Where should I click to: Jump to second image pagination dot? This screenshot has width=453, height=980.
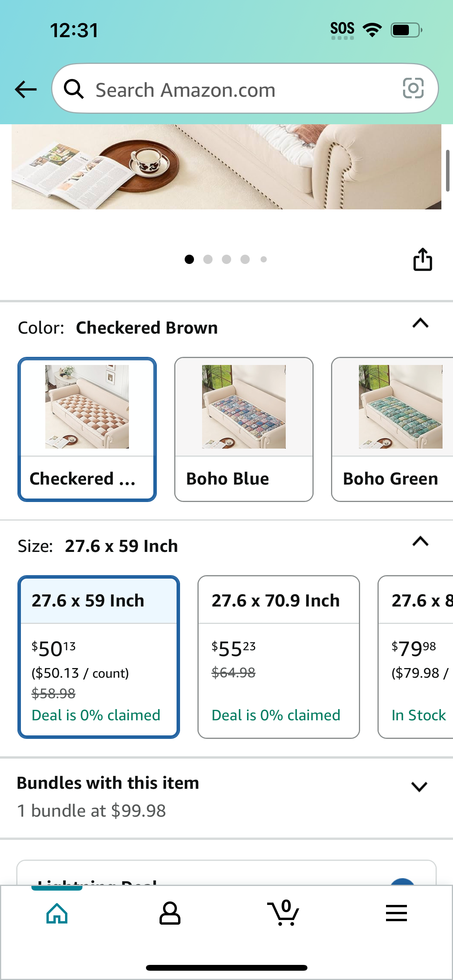[x=208, y=259]
